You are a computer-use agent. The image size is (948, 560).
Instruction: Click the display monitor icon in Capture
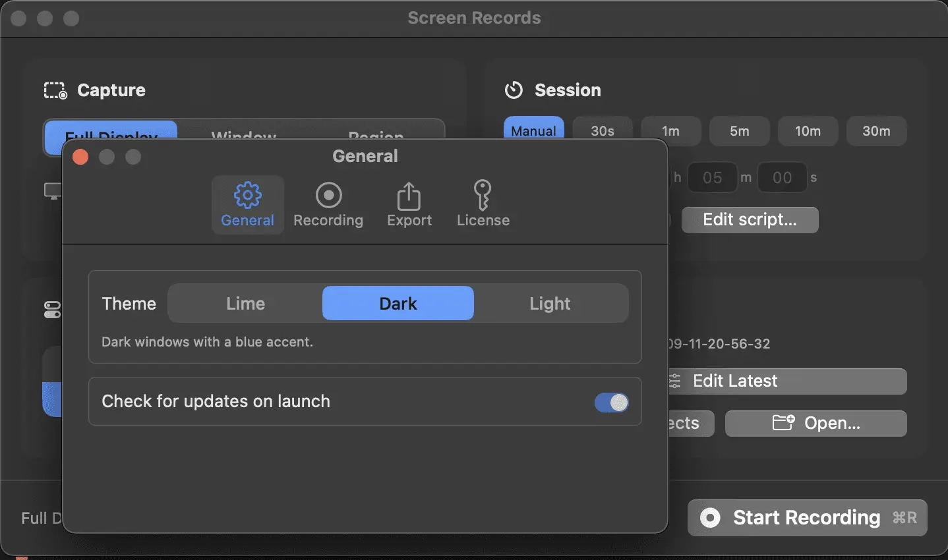53,192
